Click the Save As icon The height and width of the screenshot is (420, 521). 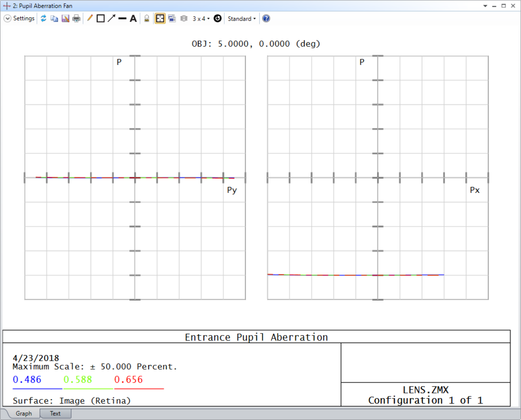[65, 19]
